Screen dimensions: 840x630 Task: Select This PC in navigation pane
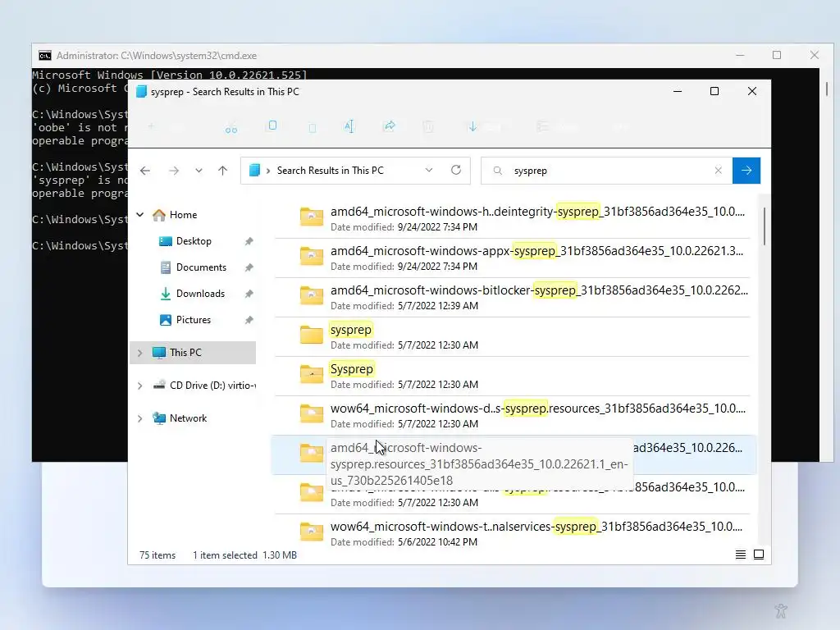[193, 353]
